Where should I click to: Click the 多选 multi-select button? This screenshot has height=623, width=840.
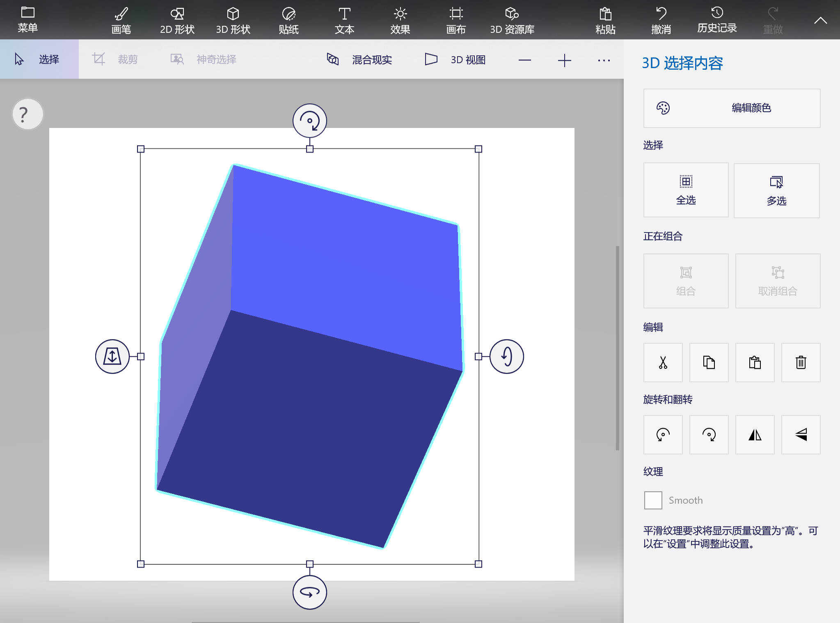coord(776,191)
